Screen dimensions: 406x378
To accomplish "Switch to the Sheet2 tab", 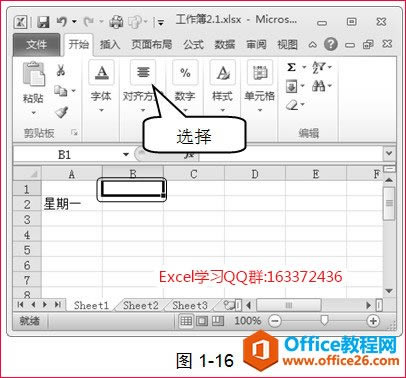I will (140, 305).
